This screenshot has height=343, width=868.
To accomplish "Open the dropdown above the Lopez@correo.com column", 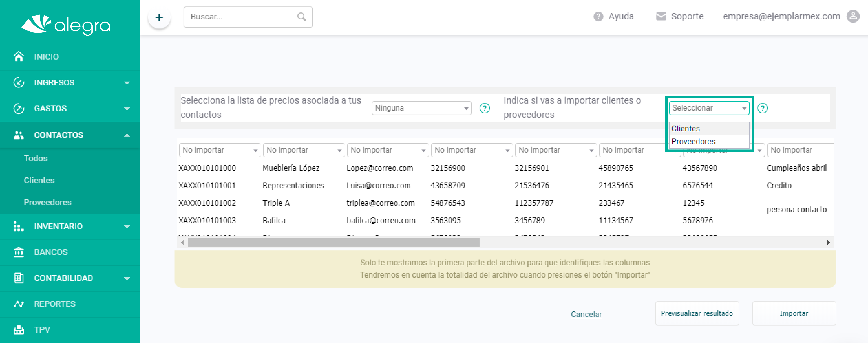I will 387,150.
